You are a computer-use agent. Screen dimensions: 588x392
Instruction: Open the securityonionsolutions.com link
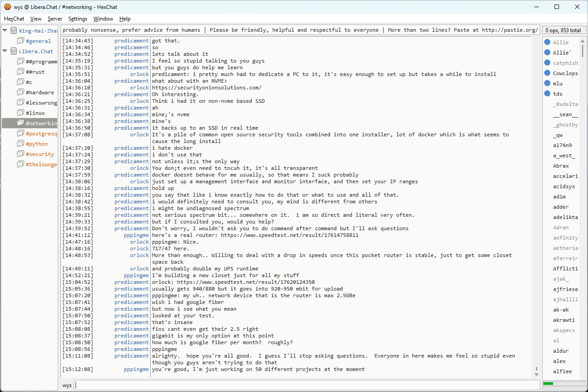point(207,88)
